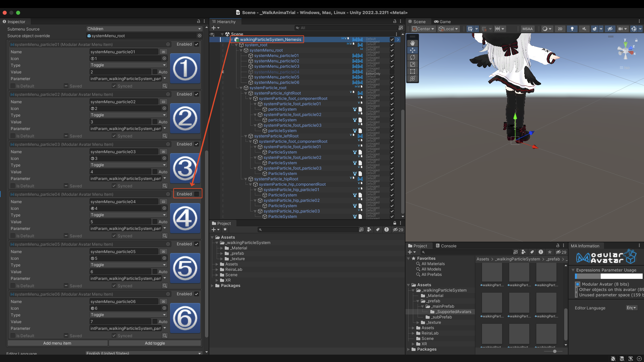Check Is Default for systemMenu_particle01
The image size is (644, 362).
(13, 86)
